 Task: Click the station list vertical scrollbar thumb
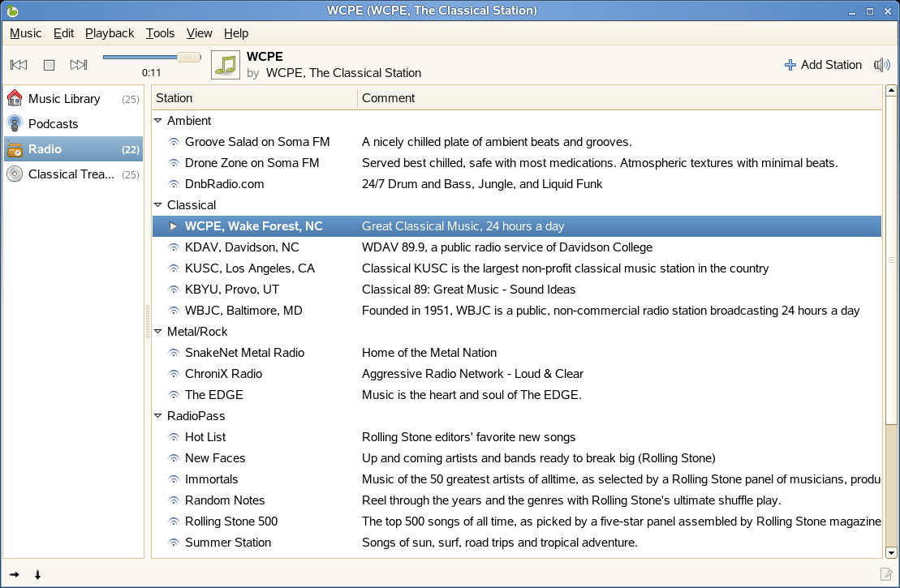(x=891, y=260)
